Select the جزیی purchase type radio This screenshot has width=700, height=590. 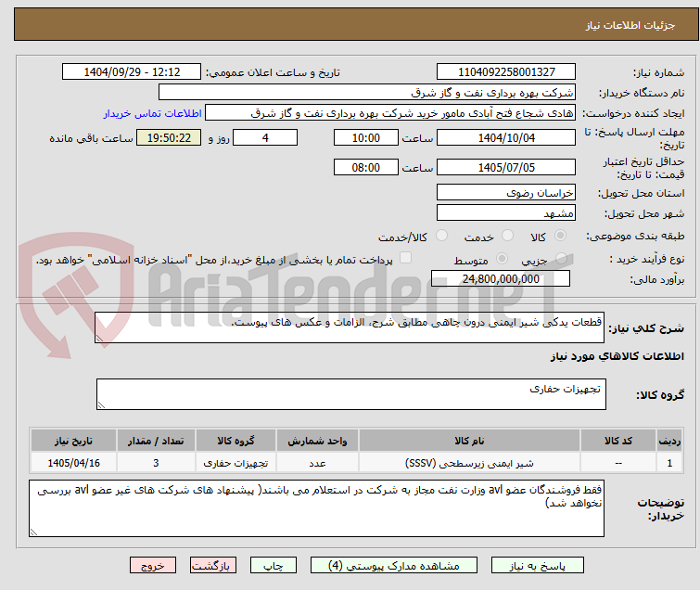tap(561, 259)
